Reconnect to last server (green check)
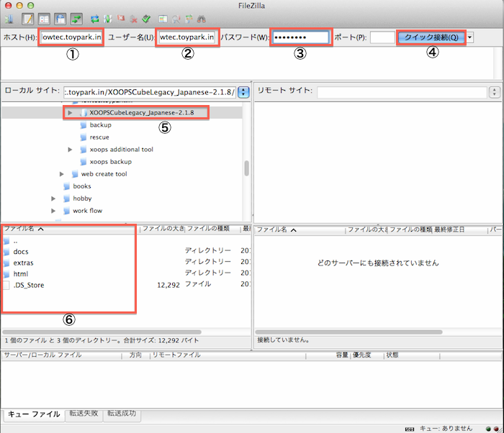This screenshot has width=504, height=433. [x=146, y=19]
